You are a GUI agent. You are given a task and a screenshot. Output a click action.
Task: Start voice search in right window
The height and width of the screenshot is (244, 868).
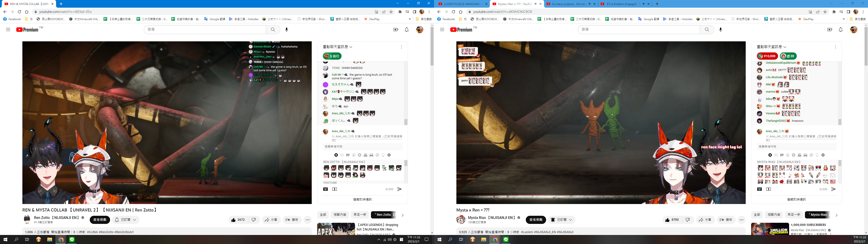click(x=720, y=30)
